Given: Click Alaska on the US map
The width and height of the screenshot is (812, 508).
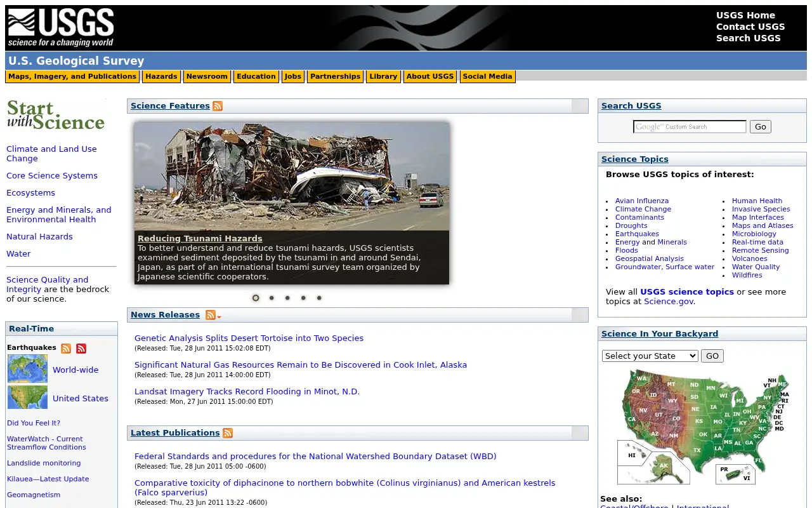Looking at the screenshot, I should tap(664, 465).
